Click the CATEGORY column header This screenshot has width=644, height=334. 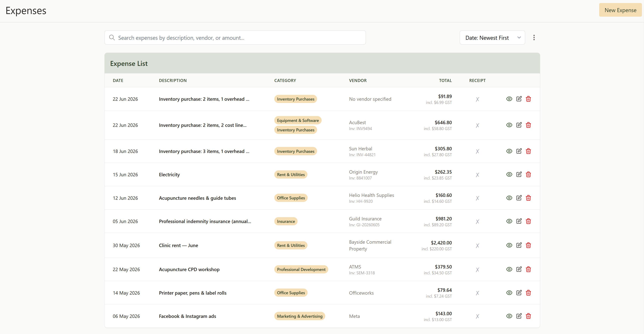[x=285, y=80]
